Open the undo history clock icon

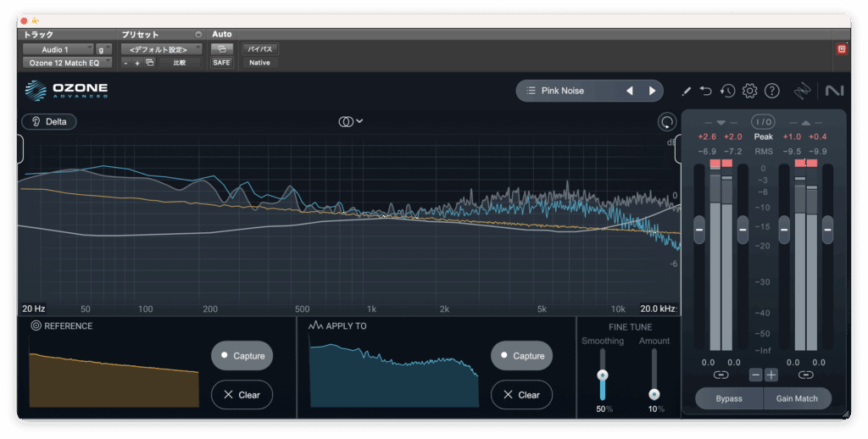coord(727,91)
